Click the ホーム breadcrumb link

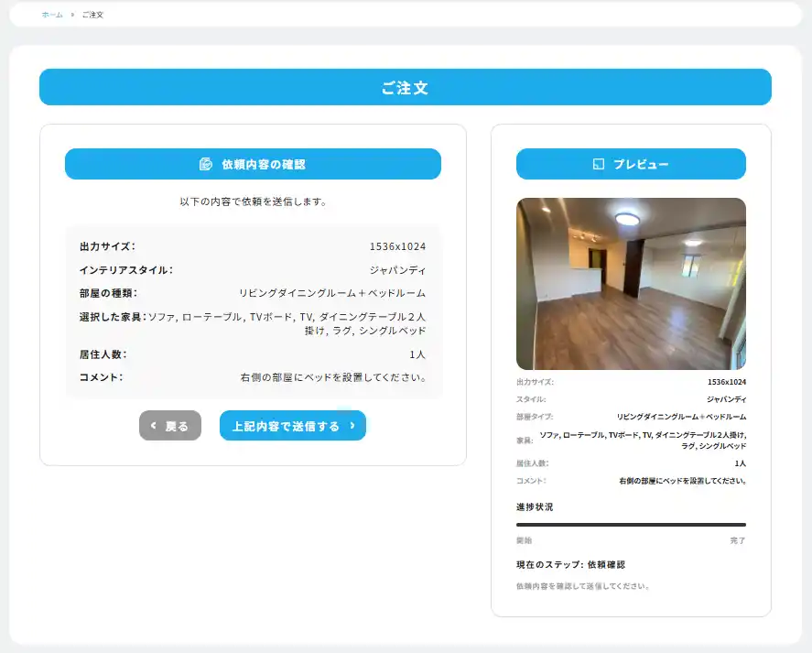pos(52,15)
